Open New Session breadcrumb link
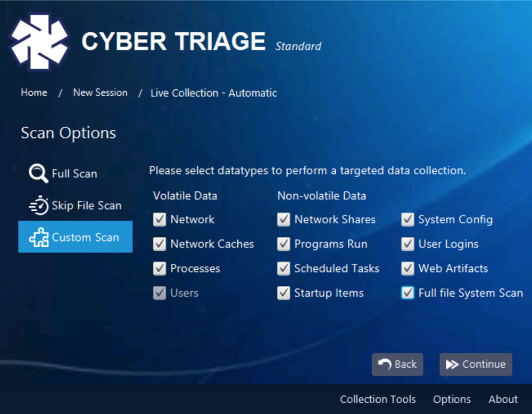 pyautogui.click(x=101, y=92)
